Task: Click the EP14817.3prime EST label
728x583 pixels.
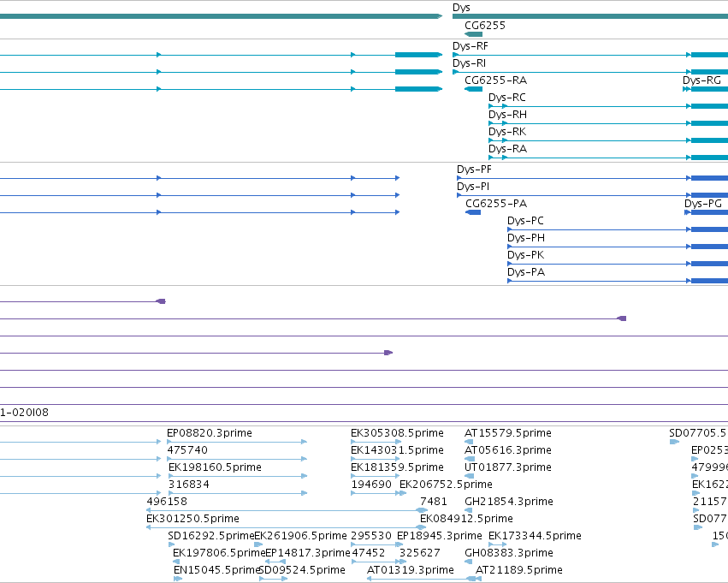Action: (x=307, y=553)
